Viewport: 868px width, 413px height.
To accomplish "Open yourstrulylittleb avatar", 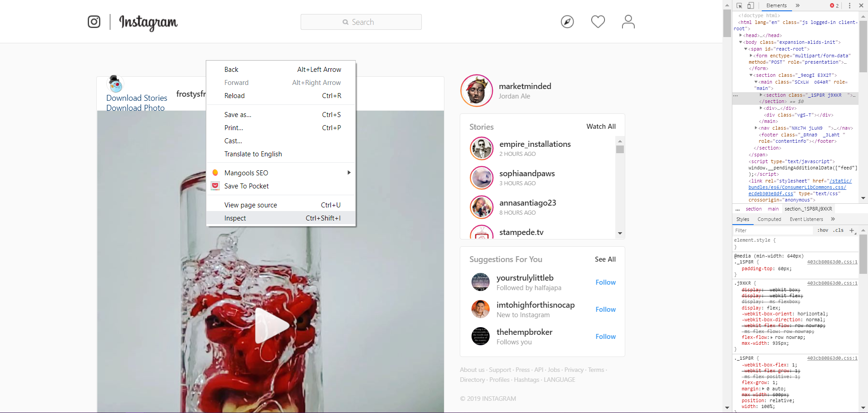I will point(481,282).
